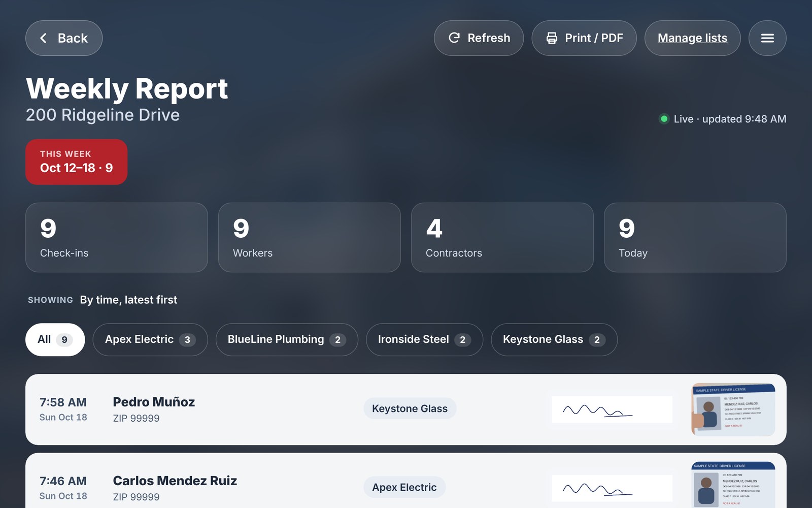
Task: View Pedro Muñoz's signature image
Action: point(612,409)
